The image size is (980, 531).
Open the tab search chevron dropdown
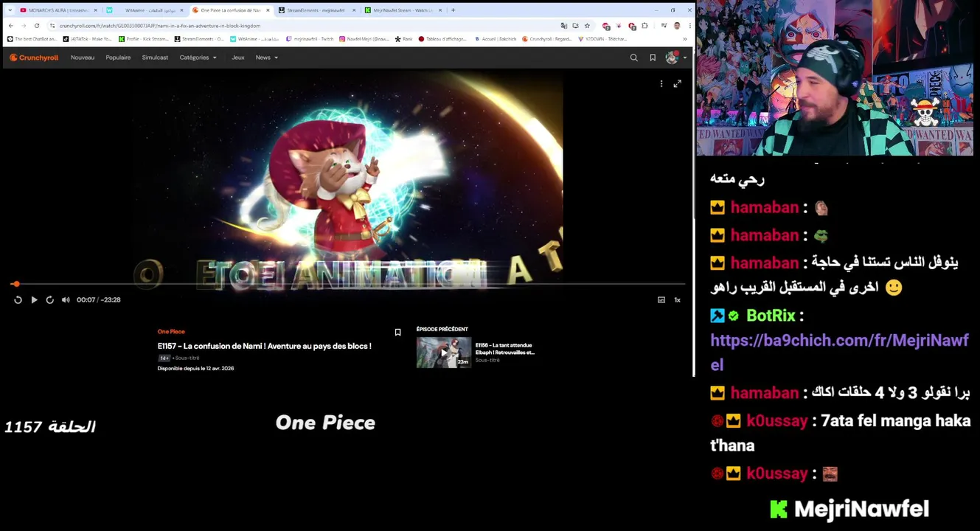(10, 10)
